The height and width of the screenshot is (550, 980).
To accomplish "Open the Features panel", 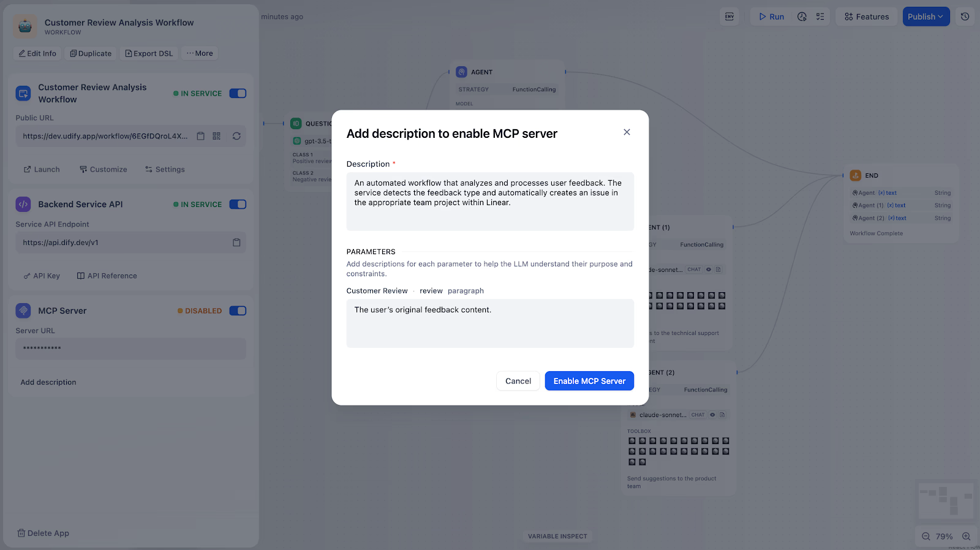I will pos(866,17).
